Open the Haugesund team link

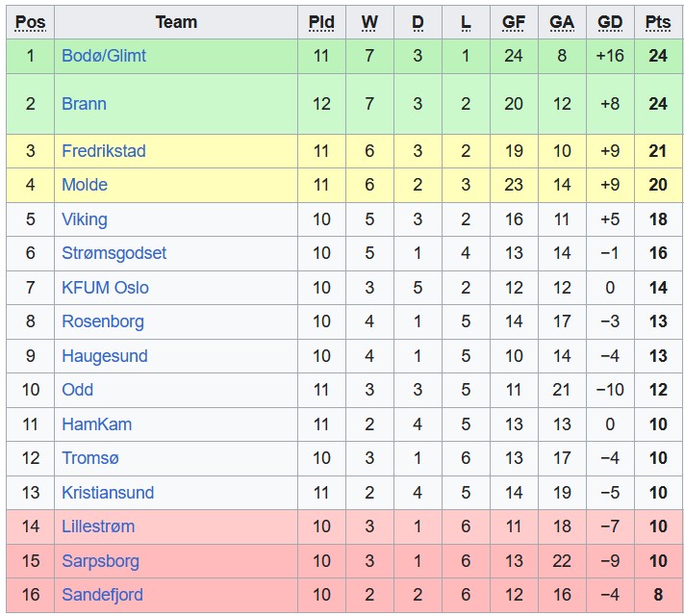coord(105,356)
